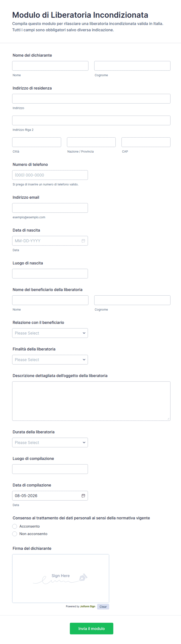Expand Relazione con il beneficiario dropdown
This screenshot has width=181, height=644.
pyautogui.click(x=50, y=333)
